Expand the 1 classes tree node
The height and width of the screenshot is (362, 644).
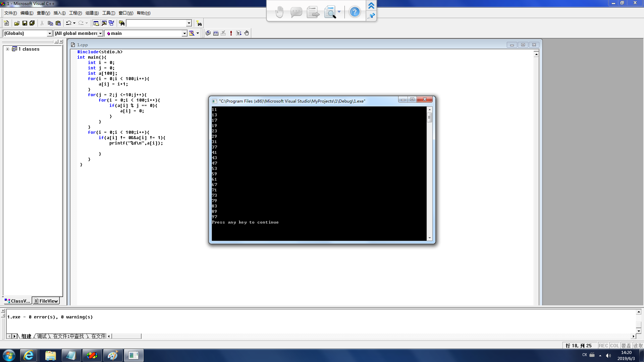pyautogui.click(x=7, y=49)
